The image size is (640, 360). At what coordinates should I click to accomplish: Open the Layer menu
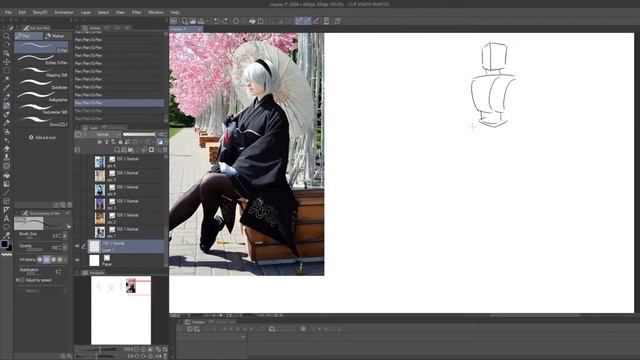click(86, 12)
